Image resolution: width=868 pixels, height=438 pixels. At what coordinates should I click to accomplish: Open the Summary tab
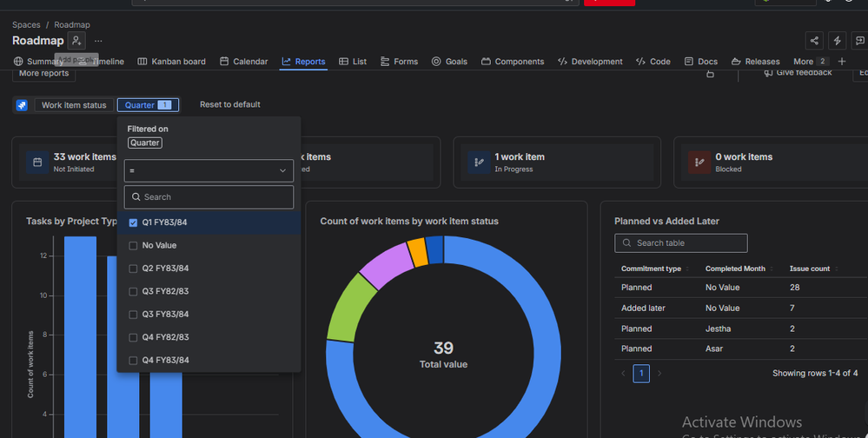(38, 62)
